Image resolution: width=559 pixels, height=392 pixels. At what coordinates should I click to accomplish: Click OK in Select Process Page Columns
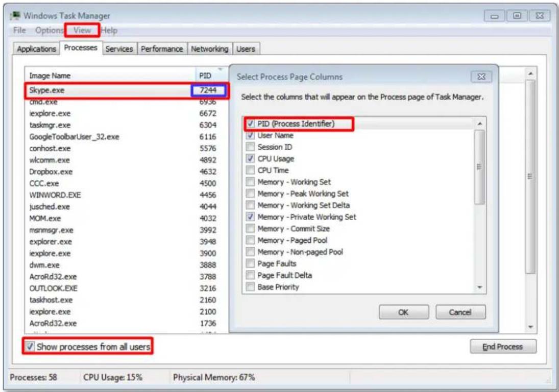point(404,312)
